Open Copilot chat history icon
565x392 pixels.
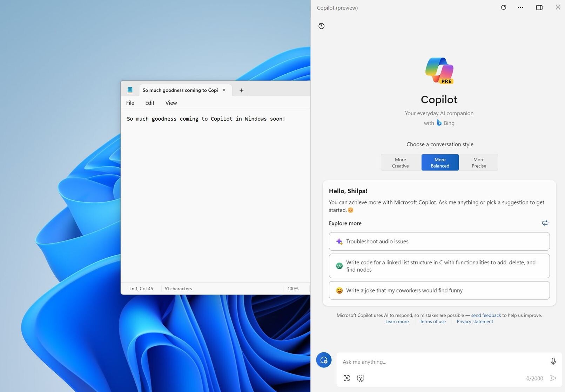tap(321, 26)
